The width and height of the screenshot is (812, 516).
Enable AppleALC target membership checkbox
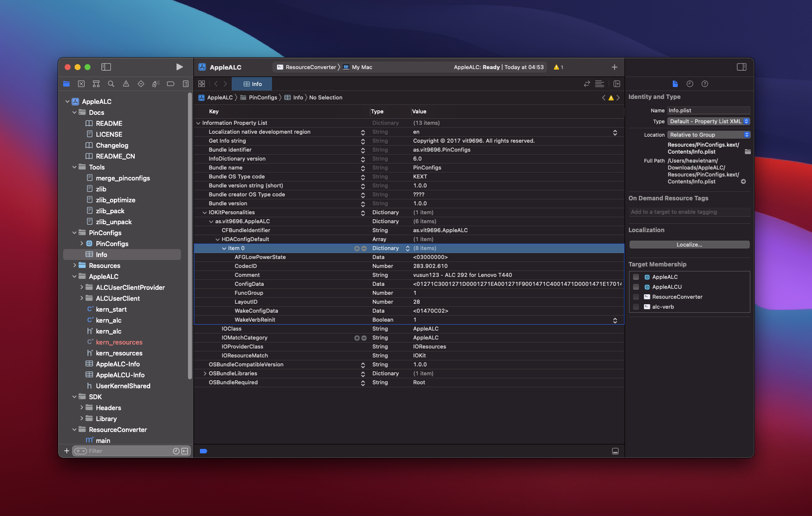[636, 277]
